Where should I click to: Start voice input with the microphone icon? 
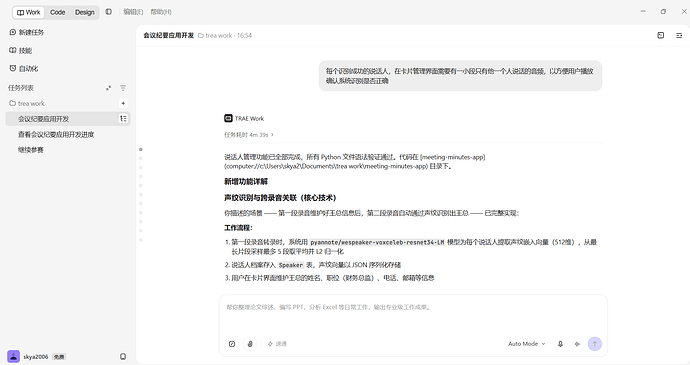coord(560,344)
